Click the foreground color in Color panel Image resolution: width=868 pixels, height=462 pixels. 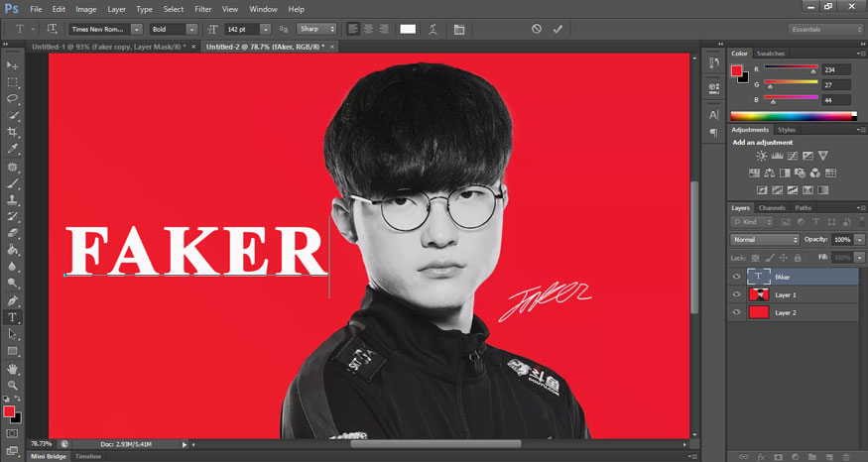[x=736, y=70]
